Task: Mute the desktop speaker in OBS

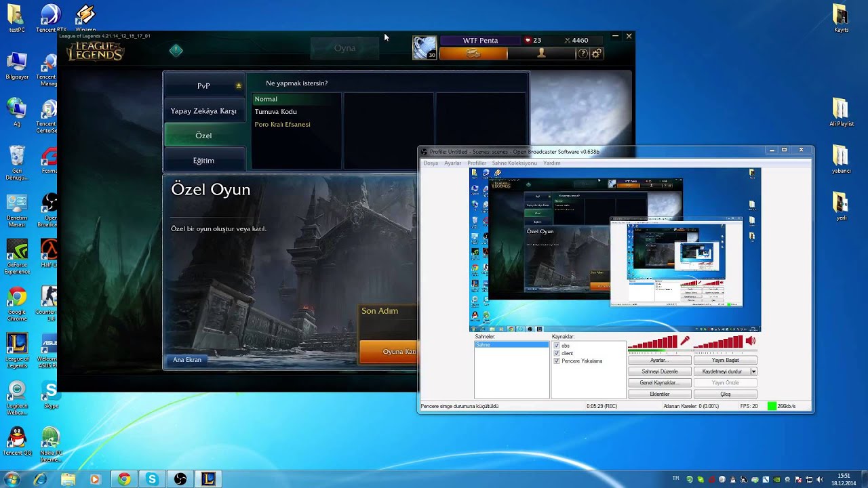Action: (751, 341)
